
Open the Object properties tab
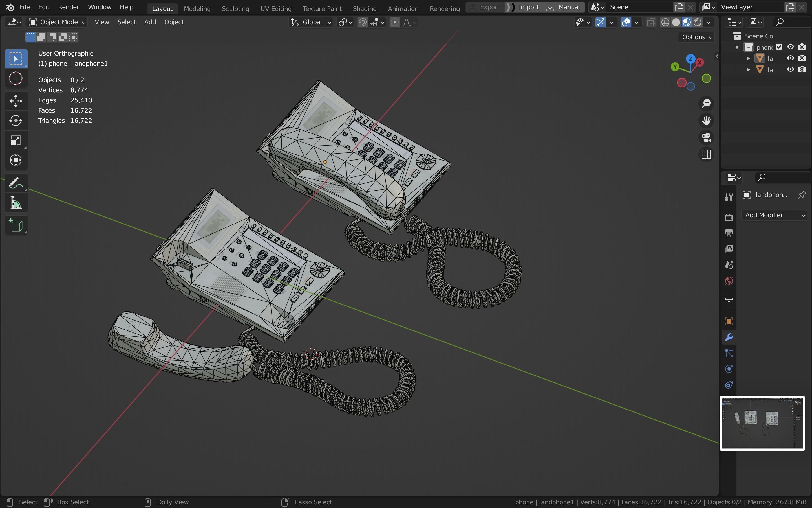coord(729,321)
